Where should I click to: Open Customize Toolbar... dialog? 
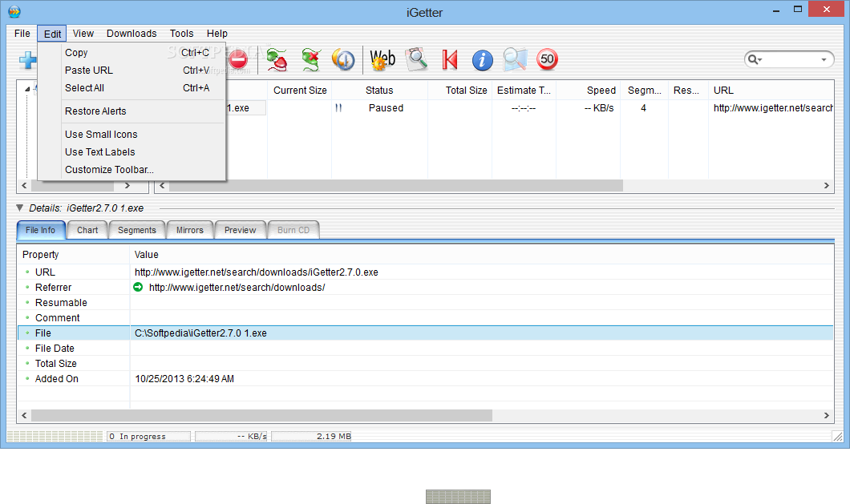click(132, 170)
